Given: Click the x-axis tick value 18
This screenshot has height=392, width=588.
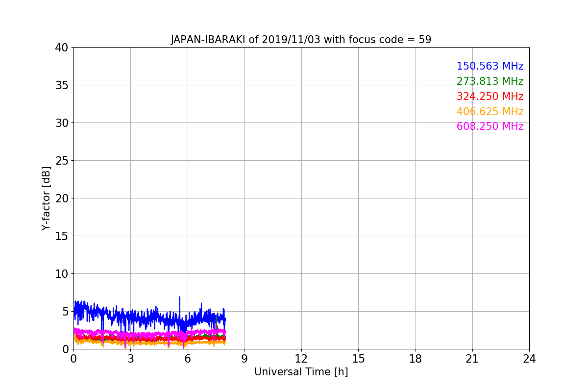Looking at the screenshot, I should pos(416,359).
